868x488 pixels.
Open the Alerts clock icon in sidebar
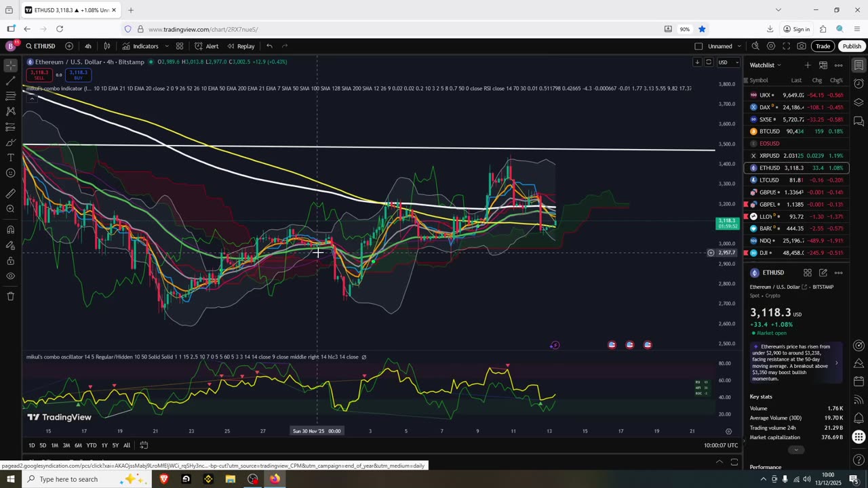[x=859, y=83]
